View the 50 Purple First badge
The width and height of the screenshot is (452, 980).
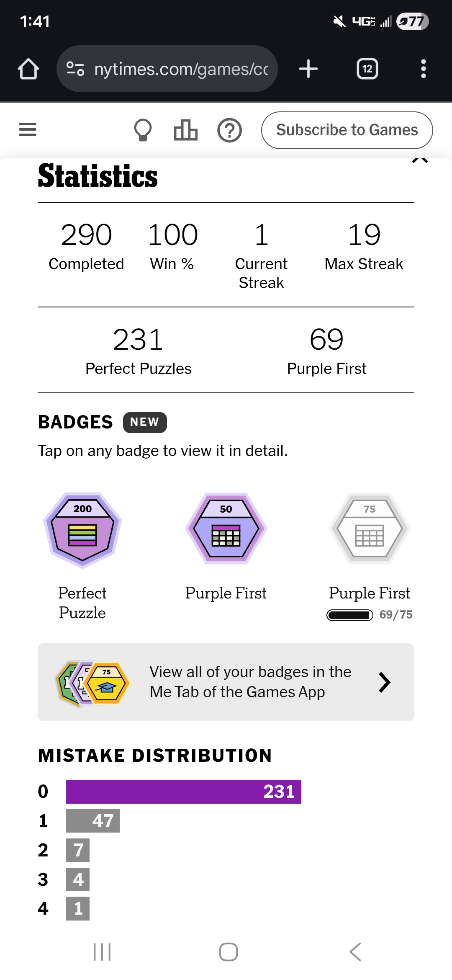pos(226,529)
